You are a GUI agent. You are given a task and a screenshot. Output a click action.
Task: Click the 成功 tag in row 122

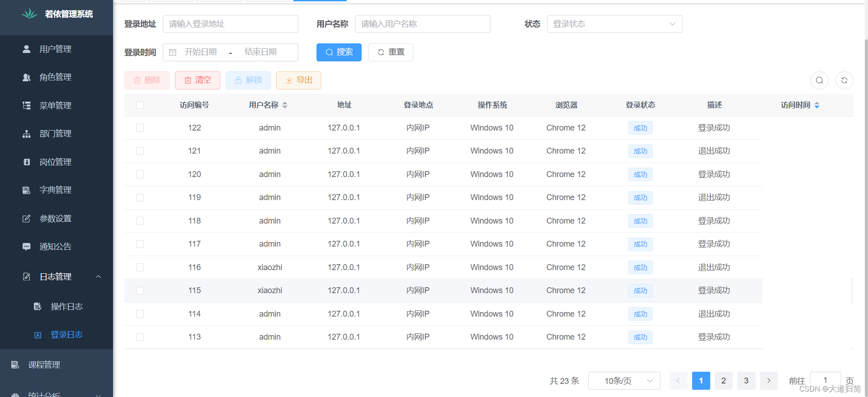coord(641,128)
